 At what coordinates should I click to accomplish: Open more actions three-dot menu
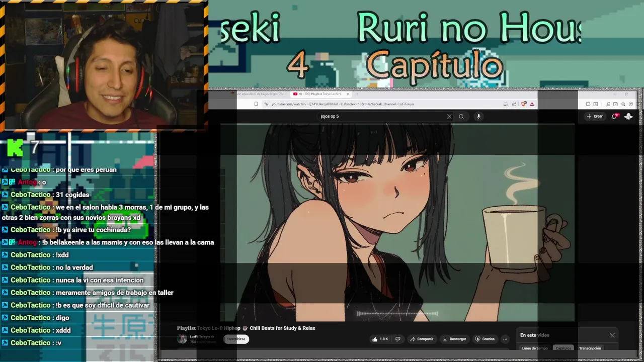(505, 339)
